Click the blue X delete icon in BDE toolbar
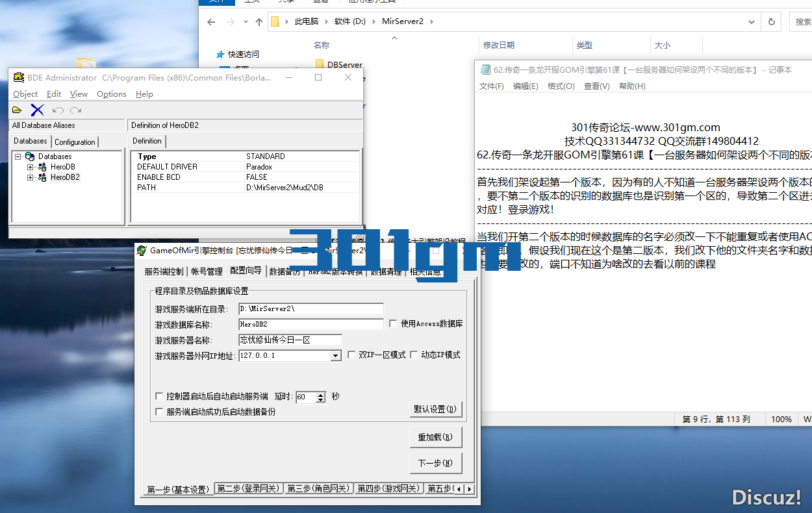This screenshot has width=812, height=513. point(37,110)
